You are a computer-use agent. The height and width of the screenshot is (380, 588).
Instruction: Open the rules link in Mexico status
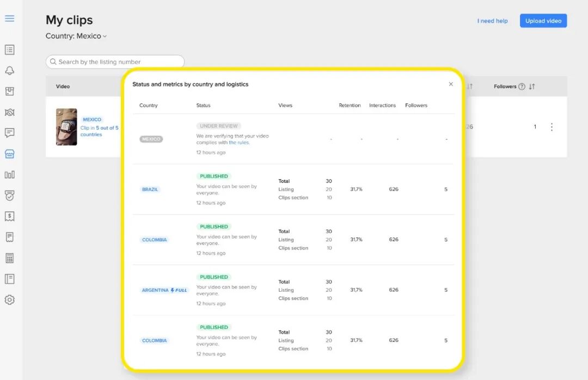click(x=240, y=143)
